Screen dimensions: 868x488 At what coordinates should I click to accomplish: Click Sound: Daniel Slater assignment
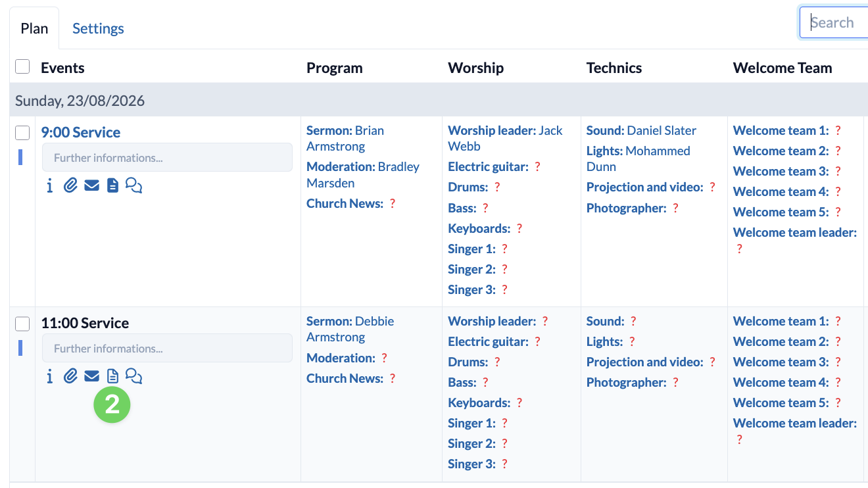[x=641, y=131]
